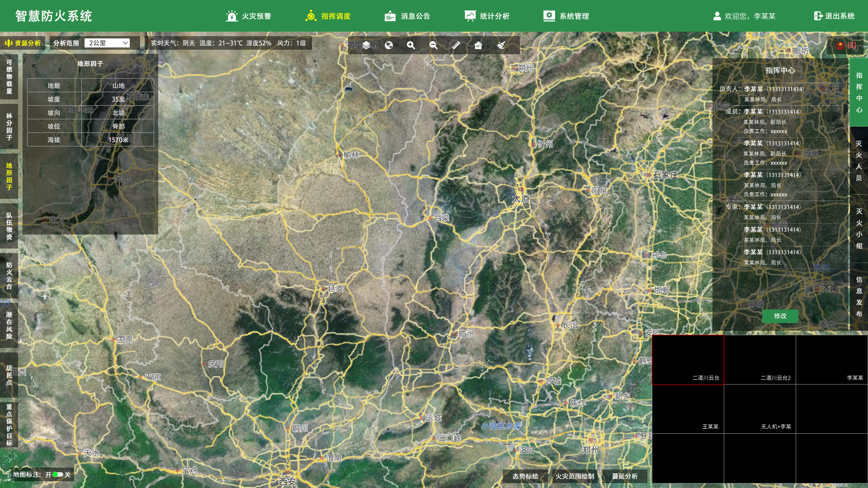Click the zoom out magnifier icon
868x488 pixels.
coord(434,45)
